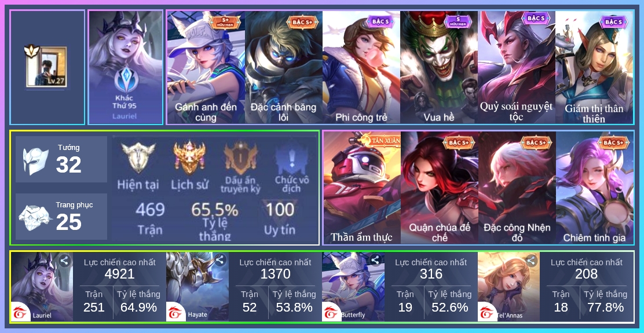The width and height of the screenshot is (644, 333).
Task: Select the Thần ẩm thực skin
Action: tap(362, 188)
